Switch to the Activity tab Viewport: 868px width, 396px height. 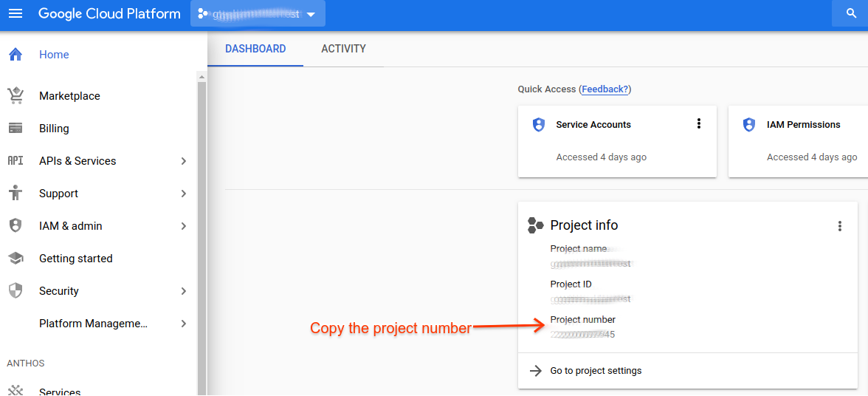point(343,49)
